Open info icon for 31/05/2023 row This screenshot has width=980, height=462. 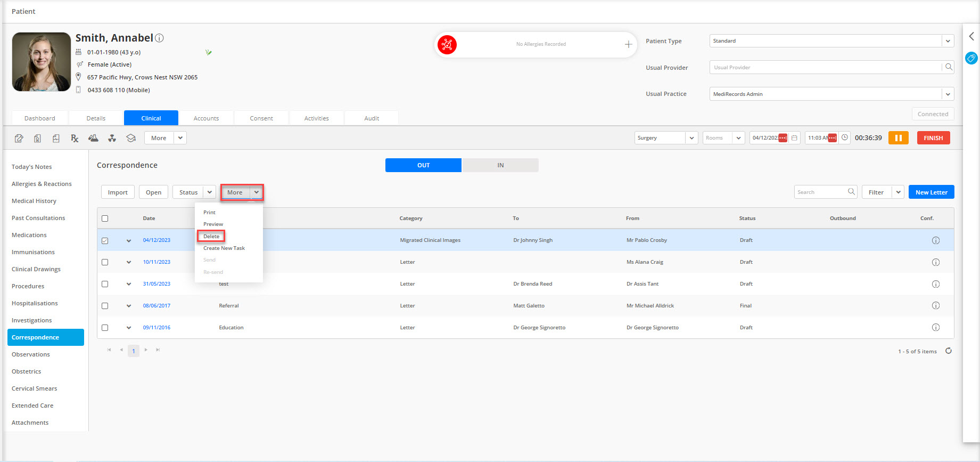pyautogui.click(x=936, y=284)
